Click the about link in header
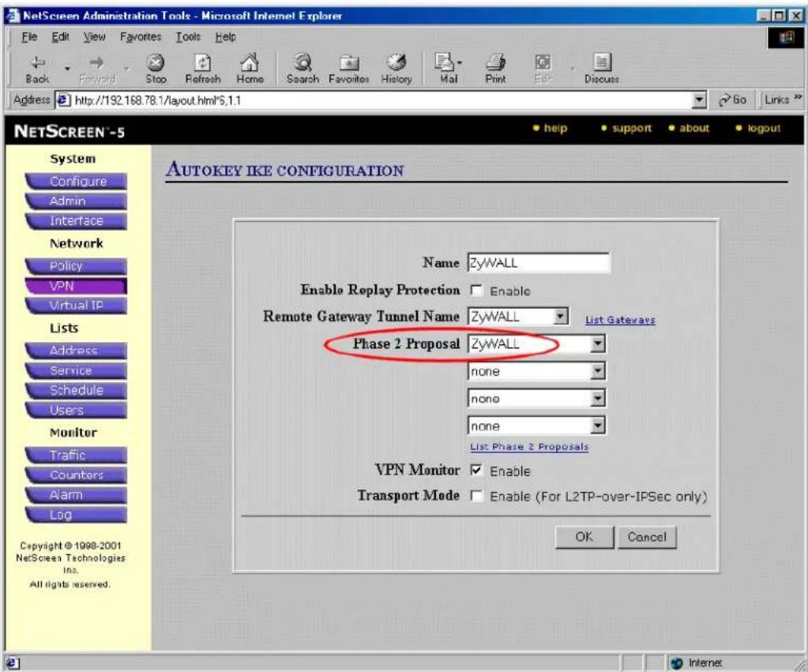The height and width of the screenshot is (672, 808). (x=694, y=128)
